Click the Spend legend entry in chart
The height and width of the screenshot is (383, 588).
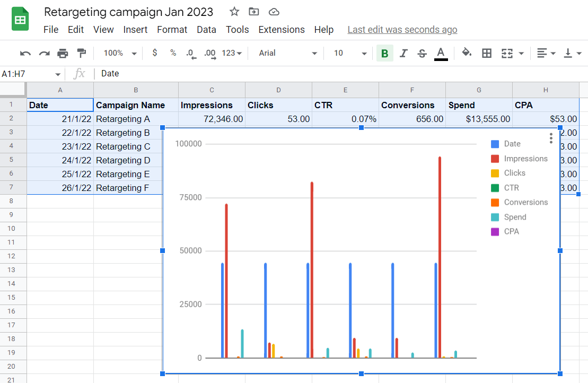point(508,217)
